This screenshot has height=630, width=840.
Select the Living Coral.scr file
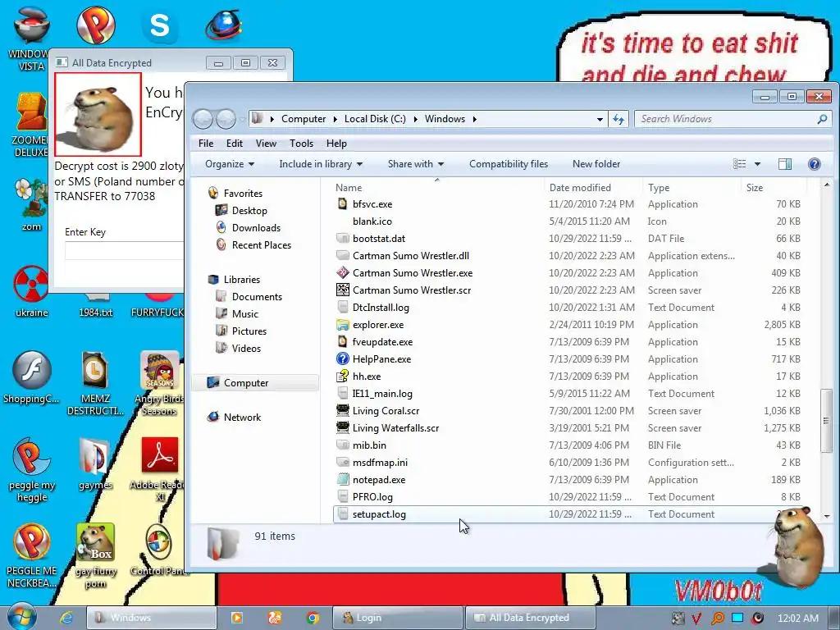pos(386,411)
